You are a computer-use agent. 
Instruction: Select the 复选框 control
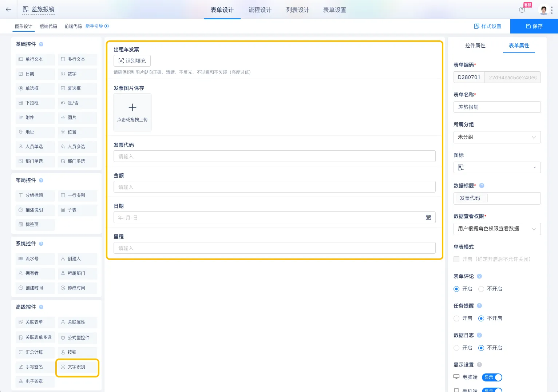(78, 88)
